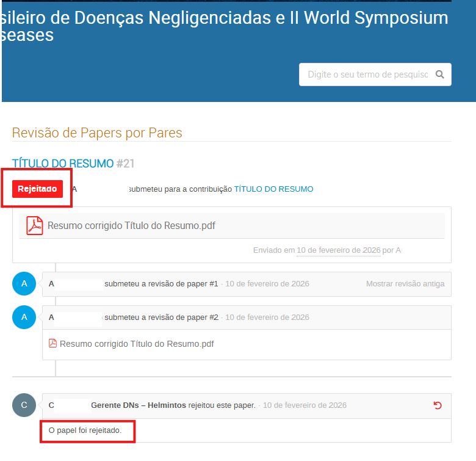Viewport: 476px width, 461px height.
Task: Click the large red PDF icon
Action: point(35,225)
